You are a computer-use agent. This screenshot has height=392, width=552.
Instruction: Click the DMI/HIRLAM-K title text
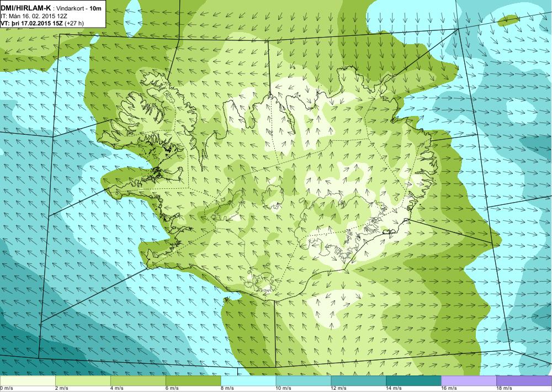click(25, 8)
